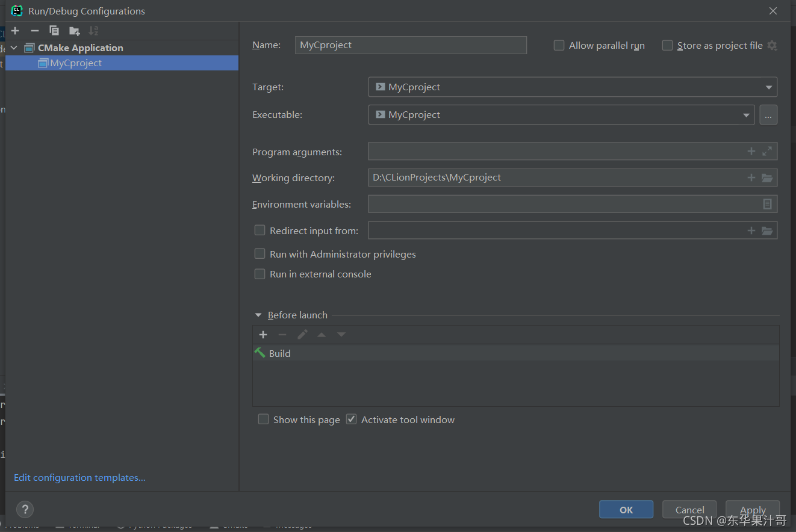The width and height of the screenshot is (796, 532).
Task: Copy the selected configuration
Action: [54, 31]
